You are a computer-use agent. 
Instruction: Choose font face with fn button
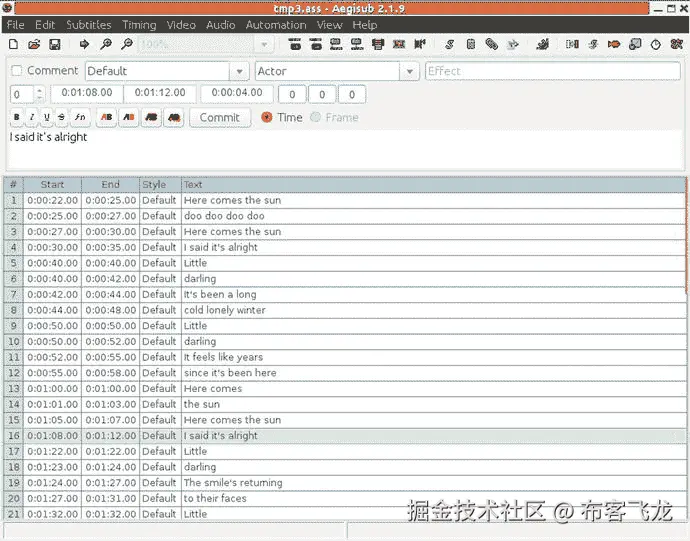[x=80, y=117]
